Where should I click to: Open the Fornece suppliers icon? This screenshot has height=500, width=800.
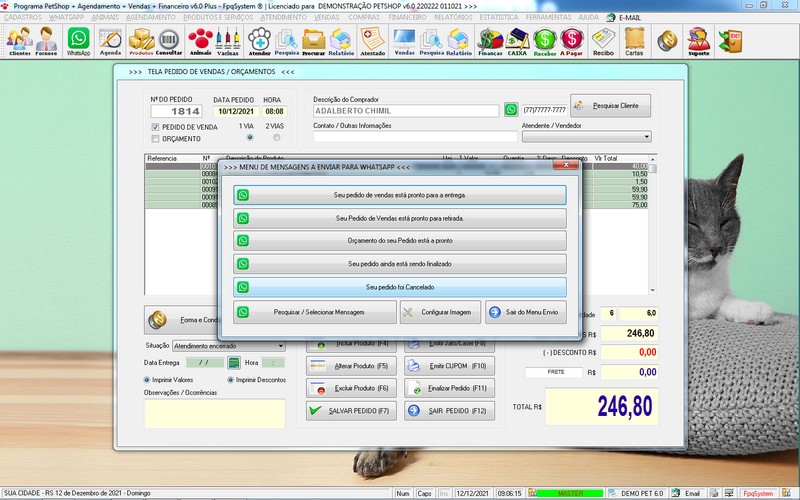click(x=46, y=41)
